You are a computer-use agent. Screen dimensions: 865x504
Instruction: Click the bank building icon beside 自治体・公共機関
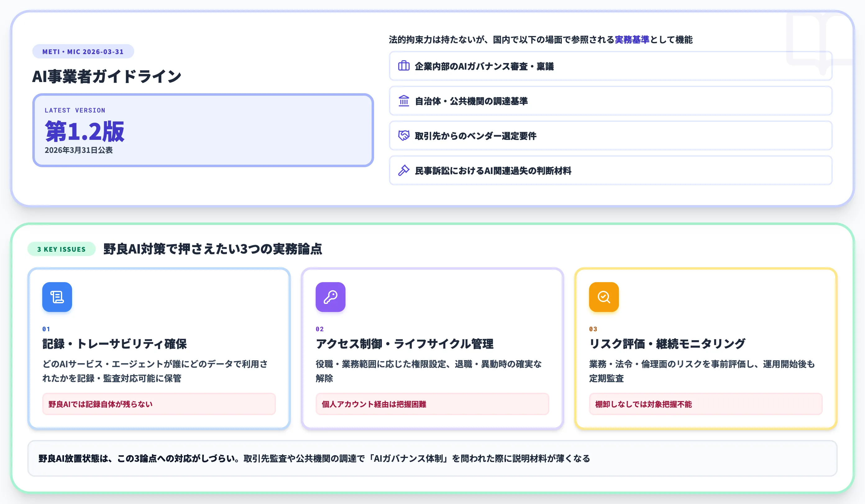pyautogui.click(x=404, y=101)
